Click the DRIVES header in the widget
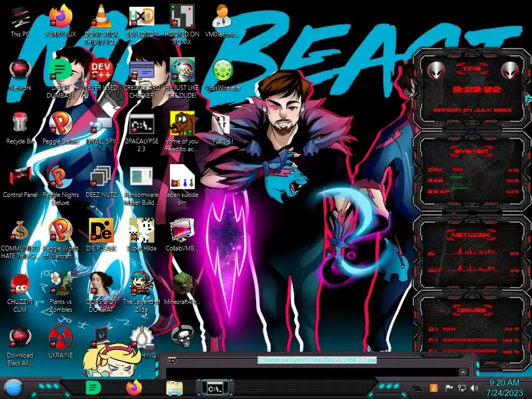Screen dimensions: 532x399 (472, 310)
